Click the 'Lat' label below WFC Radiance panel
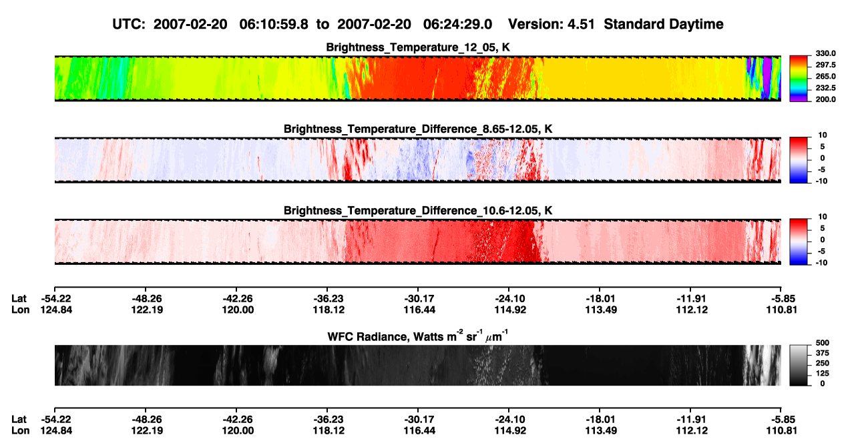Viewport: 868px width, 445px height. tap(19, 419)
